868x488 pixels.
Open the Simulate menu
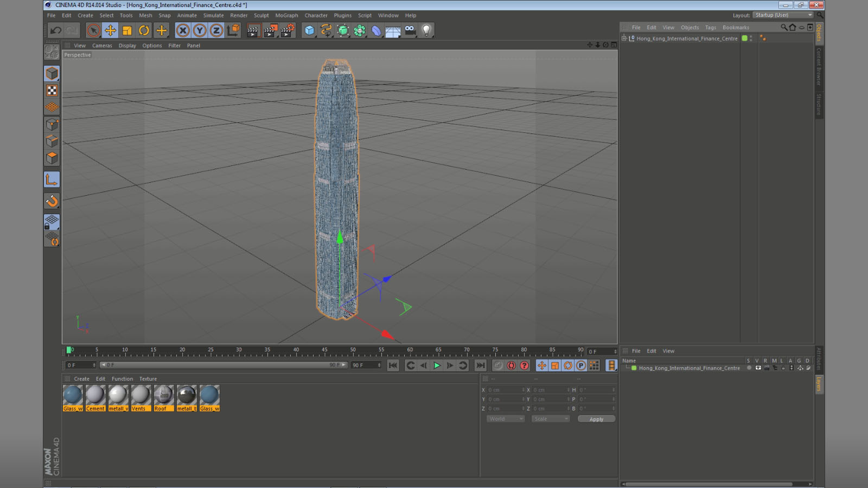pos(213,16)
